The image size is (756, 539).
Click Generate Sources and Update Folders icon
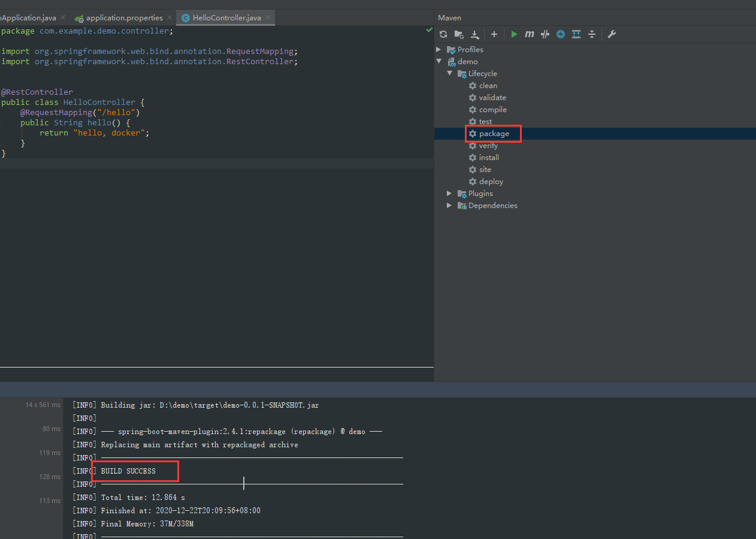pyautogui.click(x=459, y=34)
